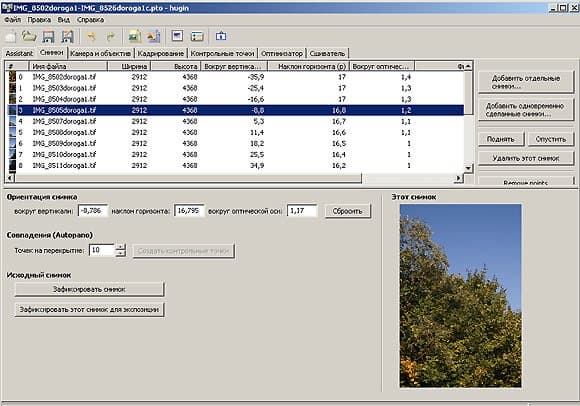Click the blue icon at toolbar's far right

click(x=221, y=36)
